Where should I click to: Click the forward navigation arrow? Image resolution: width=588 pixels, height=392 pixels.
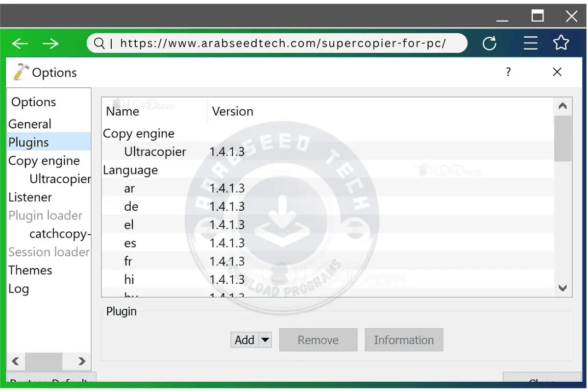(51, 43)
